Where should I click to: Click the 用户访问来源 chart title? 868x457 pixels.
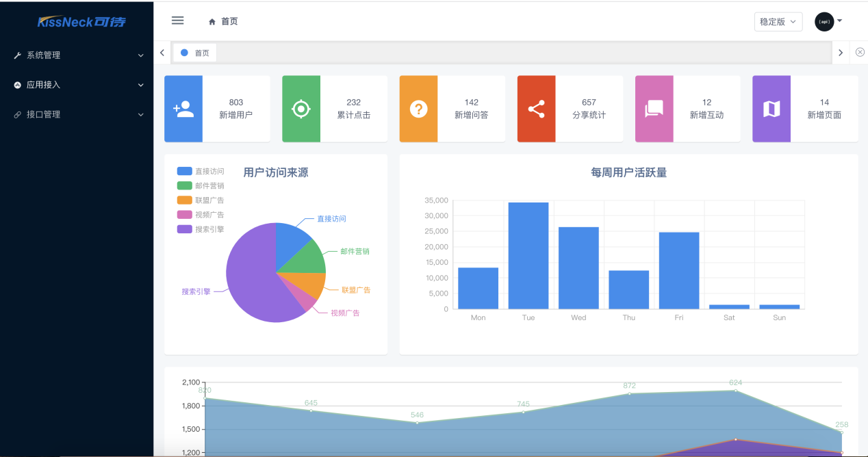[276, 172]
